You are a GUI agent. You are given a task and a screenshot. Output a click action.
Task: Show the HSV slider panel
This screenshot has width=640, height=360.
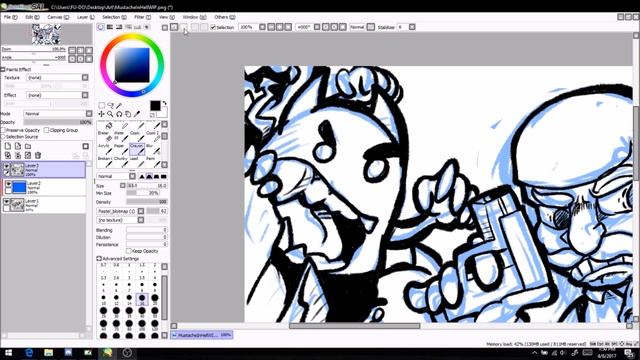[119, 27]
